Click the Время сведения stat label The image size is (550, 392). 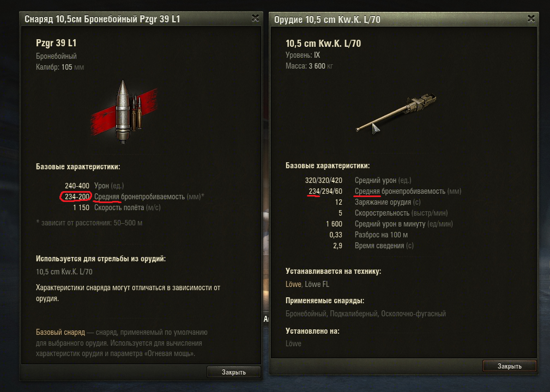(384, 246)
